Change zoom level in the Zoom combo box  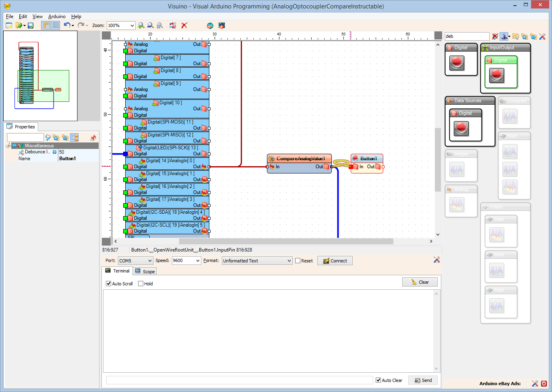click(x=121, y=25)
